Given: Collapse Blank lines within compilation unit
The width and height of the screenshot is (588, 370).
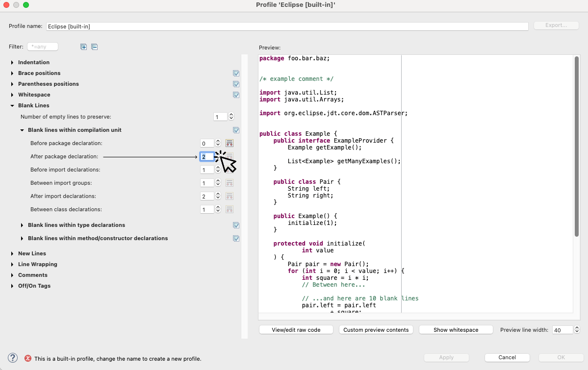Looking at the screenshot, I should coord(22,130).
